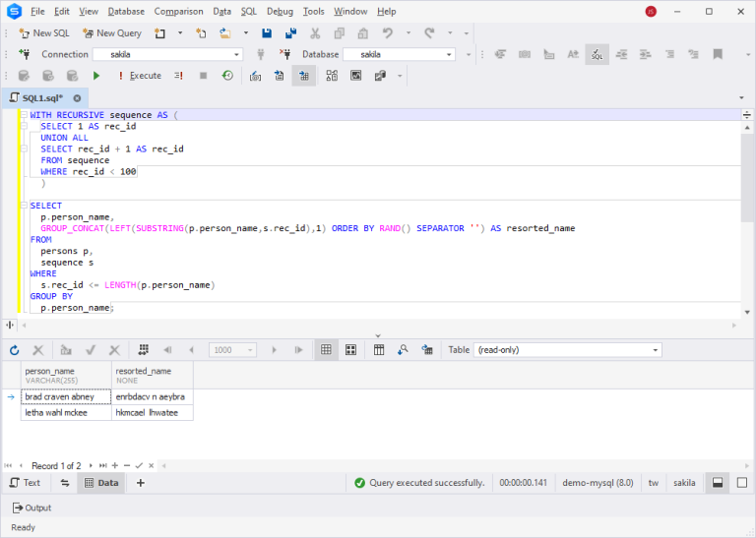Click the green Execute play icon
Screen dimensions: 756x538
coord(96,76)
